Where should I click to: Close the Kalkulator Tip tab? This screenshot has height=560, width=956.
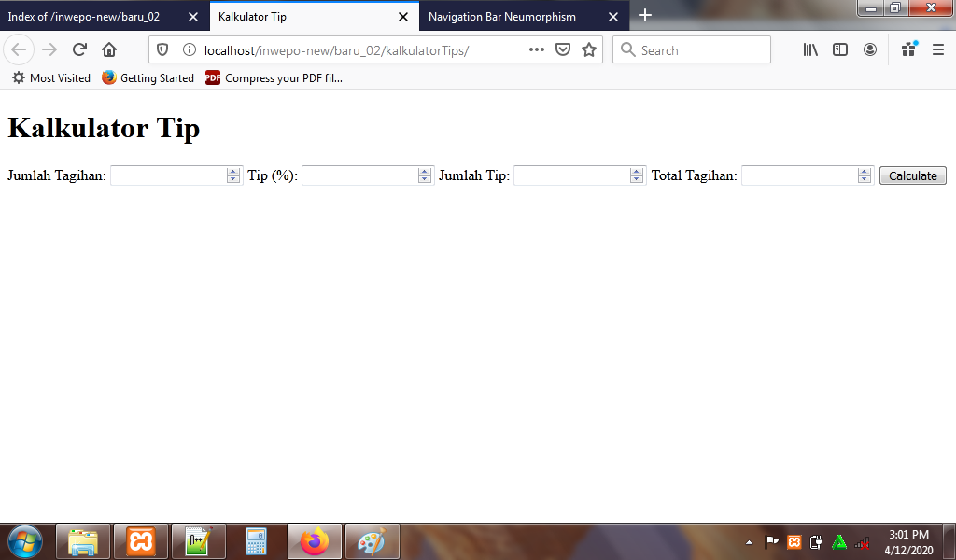(x=403, y=17)
